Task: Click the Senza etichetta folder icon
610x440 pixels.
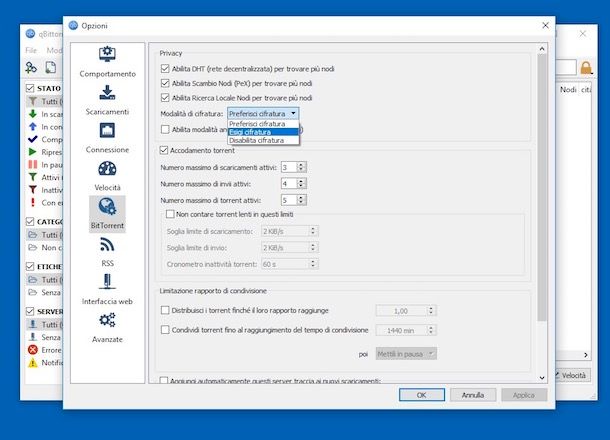Action: pyautogui.click(x=33, y=292)
